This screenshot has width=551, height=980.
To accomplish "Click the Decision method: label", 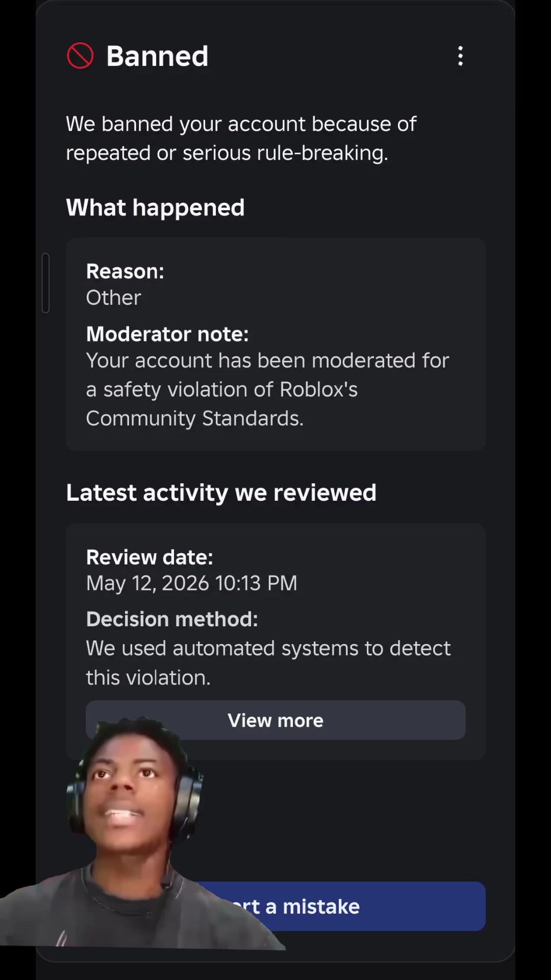I will 172,619.
